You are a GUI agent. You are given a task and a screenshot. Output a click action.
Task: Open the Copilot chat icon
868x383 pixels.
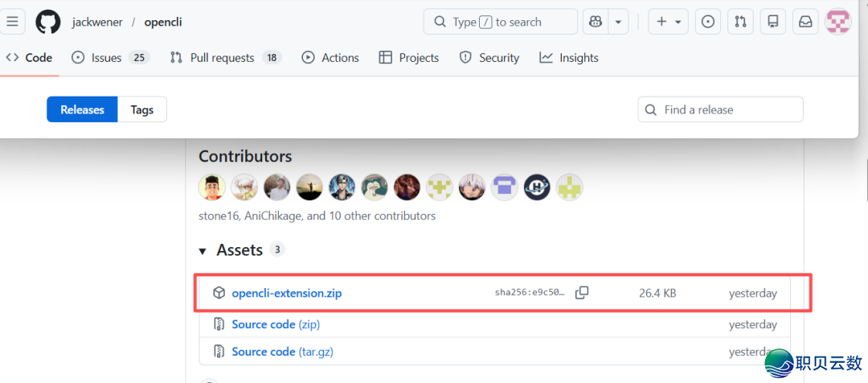(596, 23)
